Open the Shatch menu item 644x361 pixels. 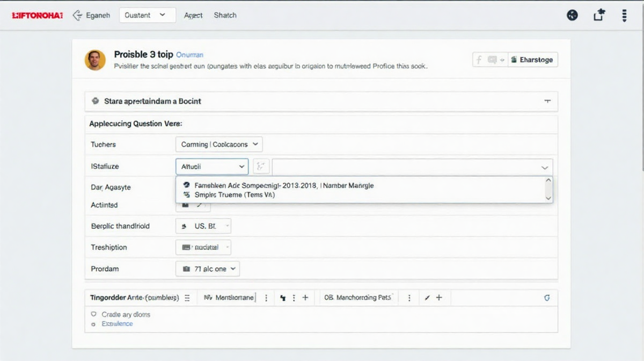click(x=225, y=15)
